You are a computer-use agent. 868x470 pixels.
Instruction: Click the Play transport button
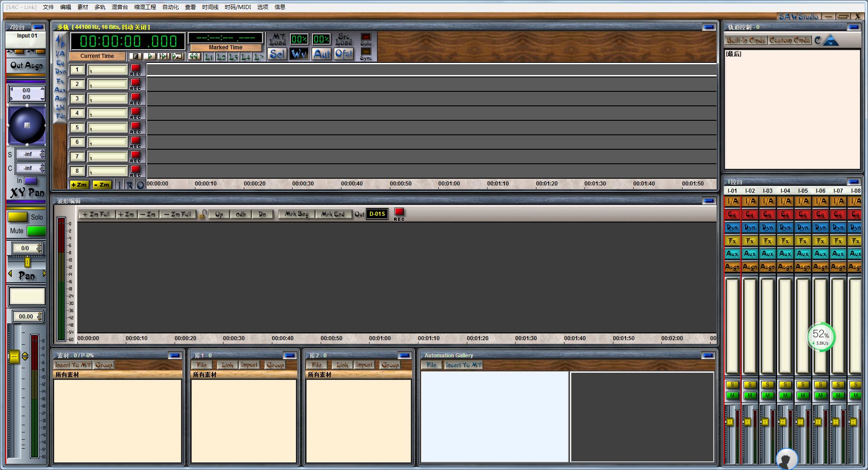click(149, 56)
